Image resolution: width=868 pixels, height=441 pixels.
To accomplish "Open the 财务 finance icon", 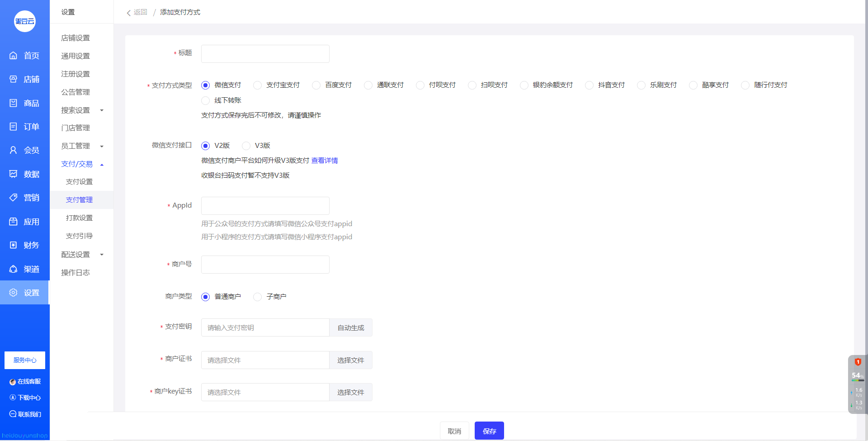I will (x=13, y=245).
